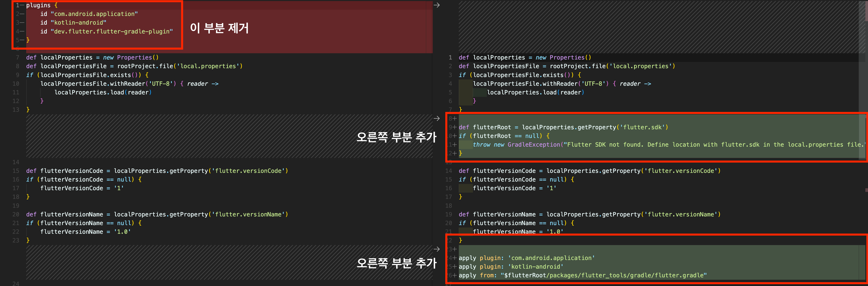Screen dimensions: 868x286
Task: Click the 'dev.flutter.flutter-gradle-plugin' string
Action: point(112,31)
